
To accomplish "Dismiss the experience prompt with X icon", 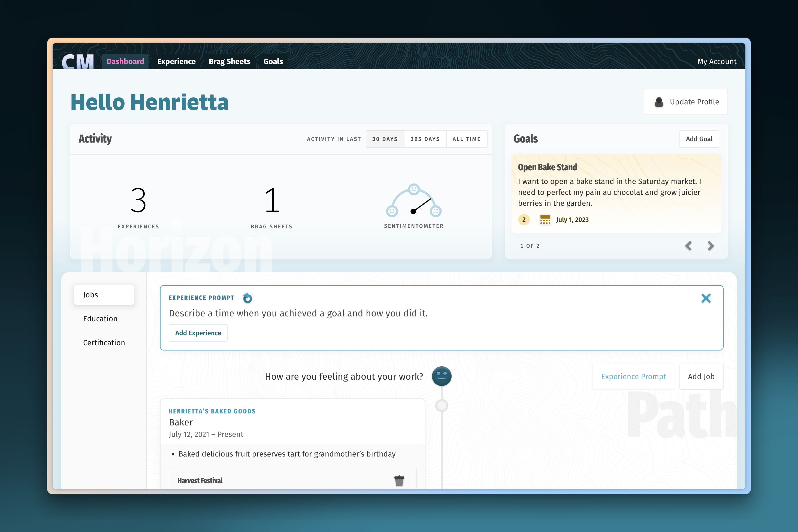I will coord(706,298).
